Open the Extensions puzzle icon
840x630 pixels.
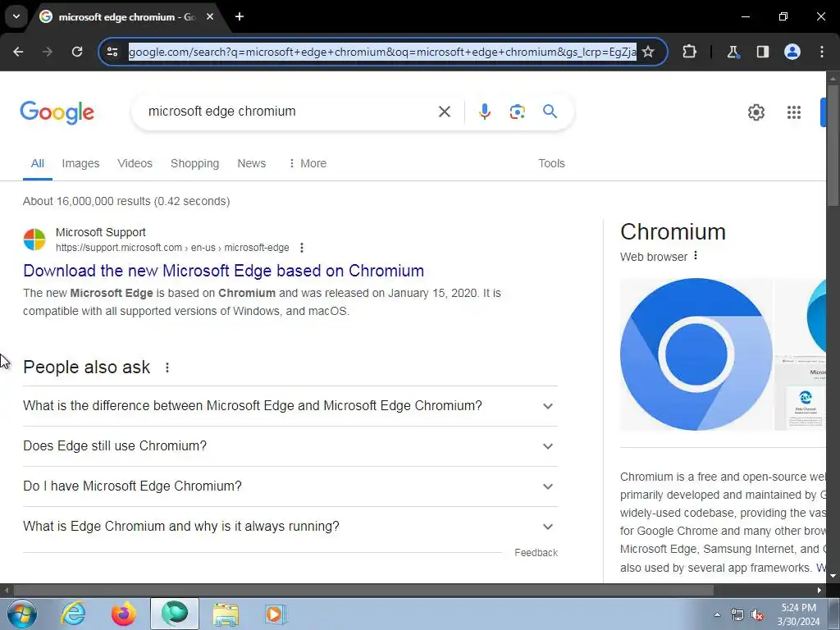click(x=689, y=52)
